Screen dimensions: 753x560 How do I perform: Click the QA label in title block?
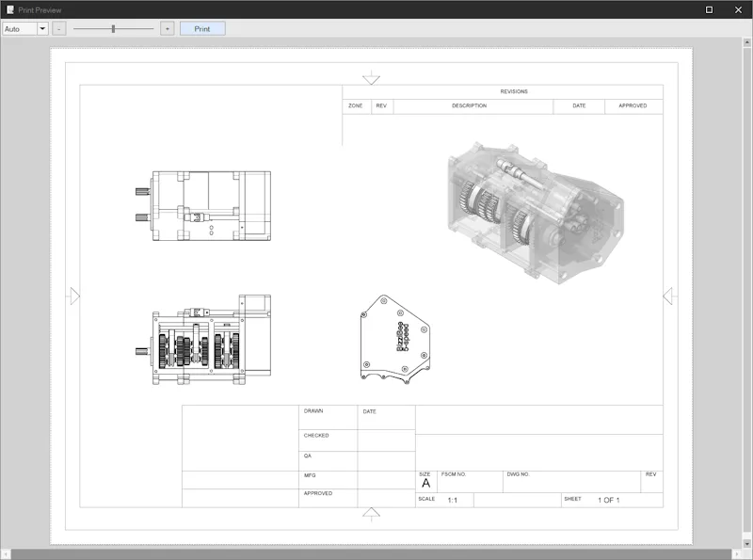tap(308, 456)
